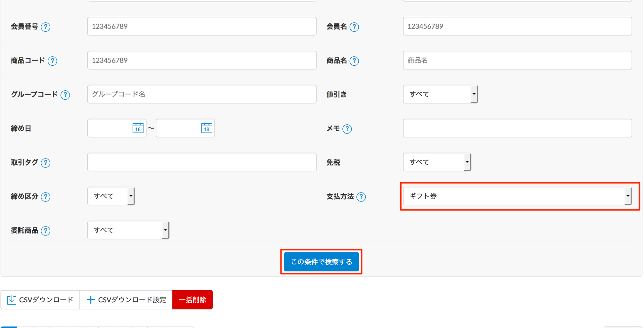The image size is (644, 328).
Task: Focus the メモ input field
Action: (x=518, y=128)
